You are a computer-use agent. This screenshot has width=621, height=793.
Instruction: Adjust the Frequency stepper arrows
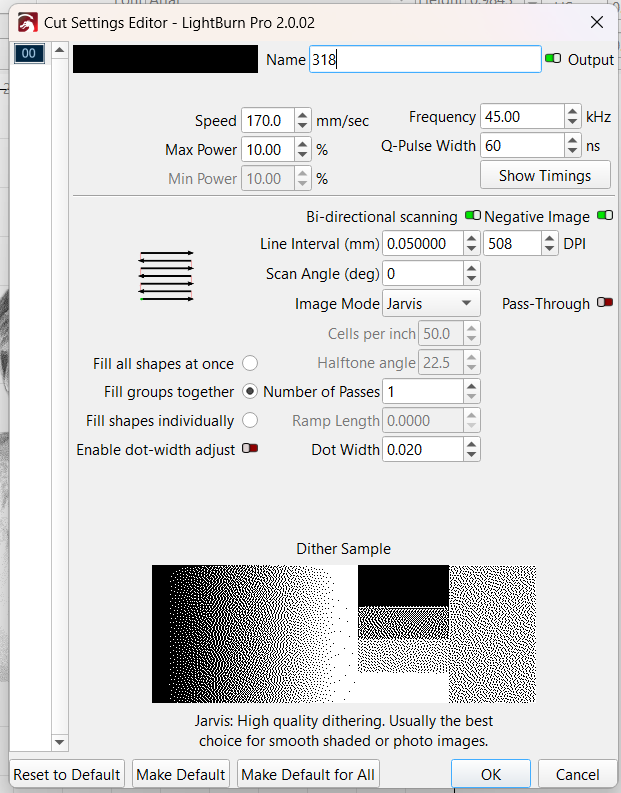(x=572, y=116)
